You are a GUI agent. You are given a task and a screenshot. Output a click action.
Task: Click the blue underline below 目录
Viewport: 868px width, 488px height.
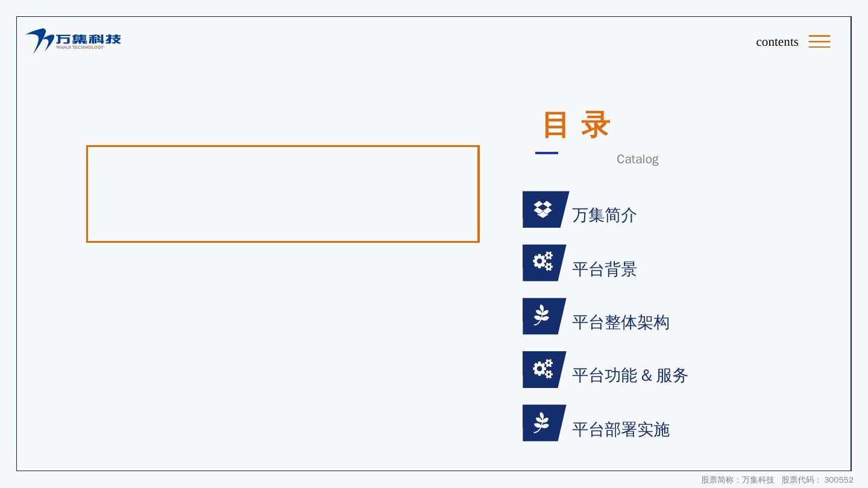pos(547,153)
